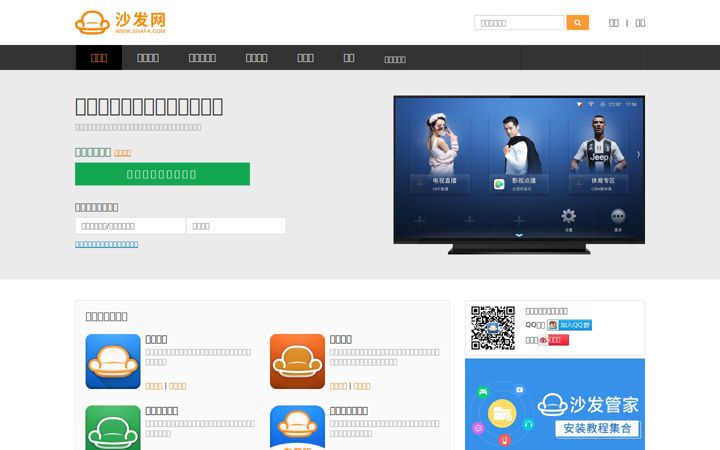
Task: Click the 沙发网 sofa logo
Action: click(120, 22)
